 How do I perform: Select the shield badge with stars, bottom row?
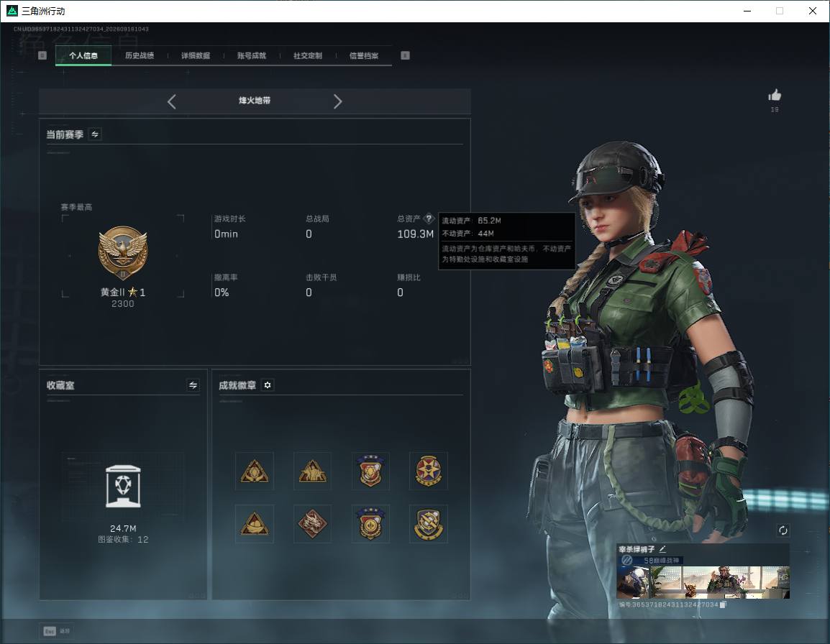point(370,524)
